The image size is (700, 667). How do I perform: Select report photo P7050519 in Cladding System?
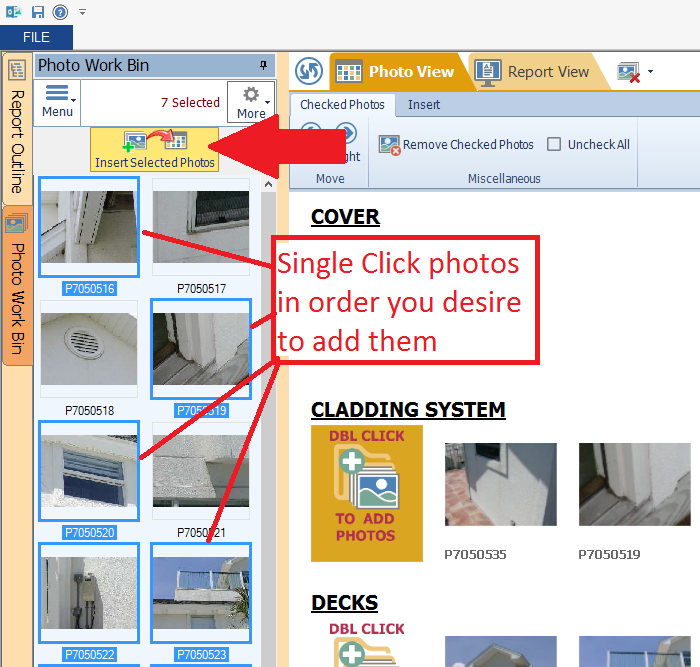point(634,484)
